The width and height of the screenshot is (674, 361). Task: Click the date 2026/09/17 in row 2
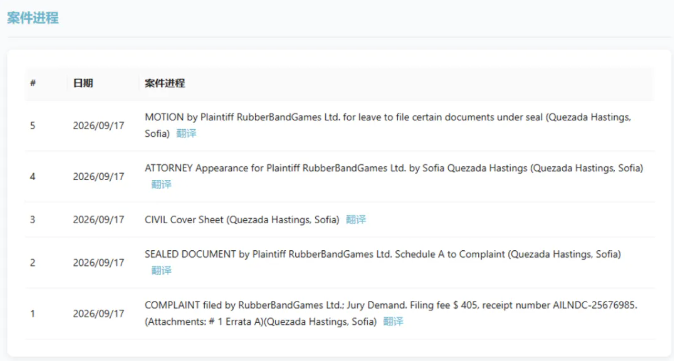[98, 263]
